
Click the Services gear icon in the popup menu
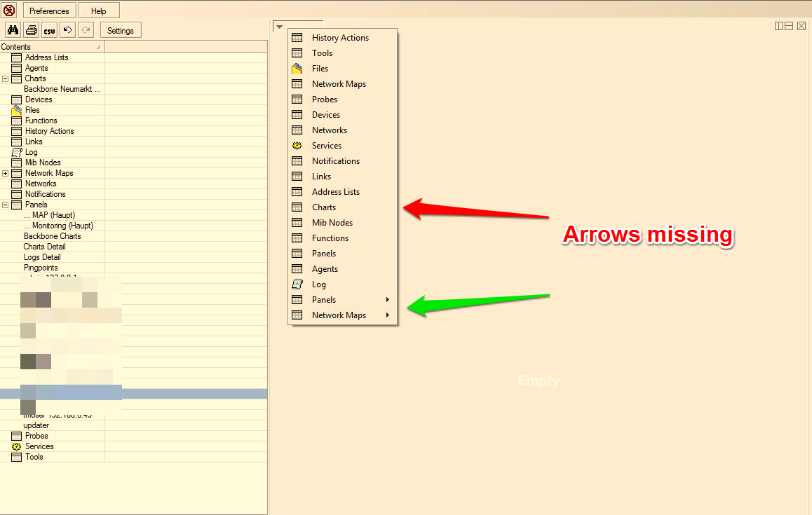[297, 146]
